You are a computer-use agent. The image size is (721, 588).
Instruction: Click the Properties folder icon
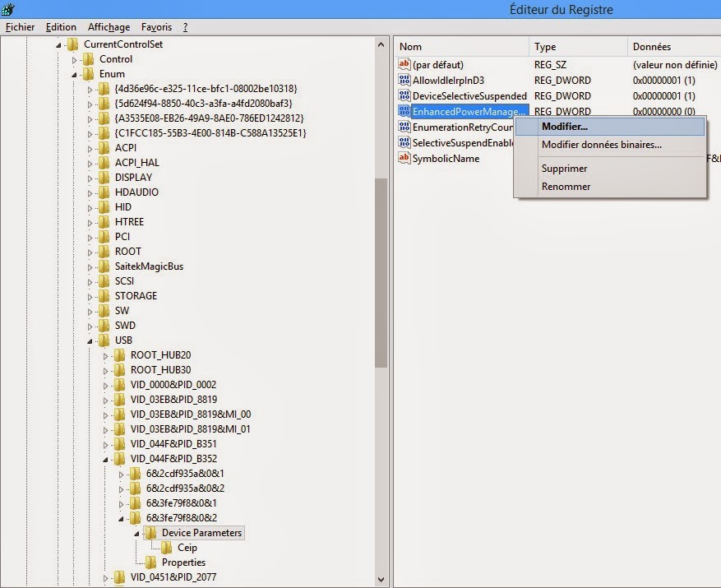150,563
